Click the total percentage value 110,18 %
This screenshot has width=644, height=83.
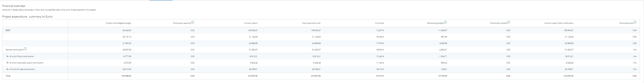tap(379, 76)
